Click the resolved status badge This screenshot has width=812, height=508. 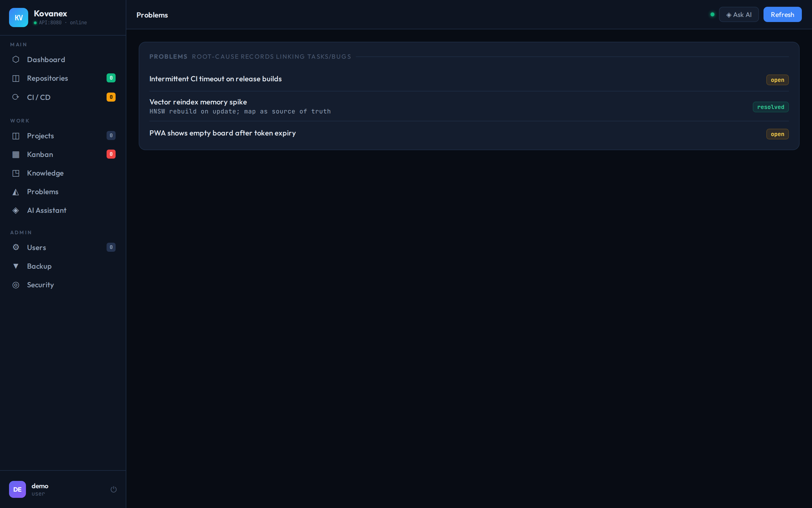(770, 107)
